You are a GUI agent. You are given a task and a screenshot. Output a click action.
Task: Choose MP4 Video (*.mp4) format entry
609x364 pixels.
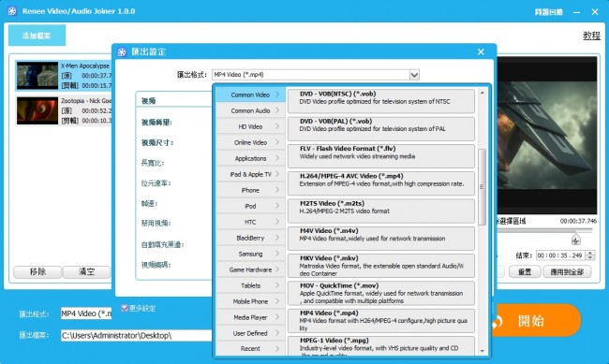coord(381,321)
